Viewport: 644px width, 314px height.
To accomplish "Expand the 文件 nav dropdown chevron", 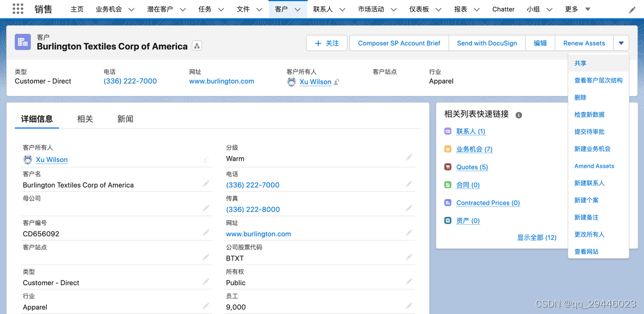I will click(259, 10).
